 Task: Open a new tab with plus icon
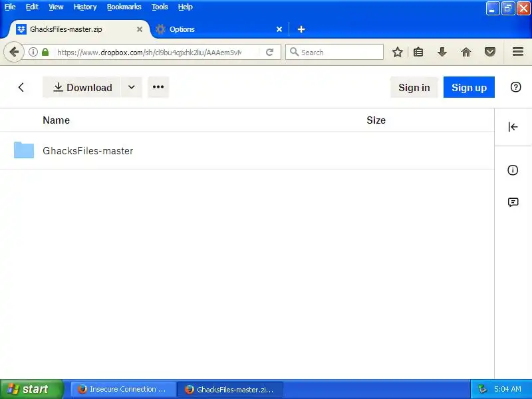(301, 29)
